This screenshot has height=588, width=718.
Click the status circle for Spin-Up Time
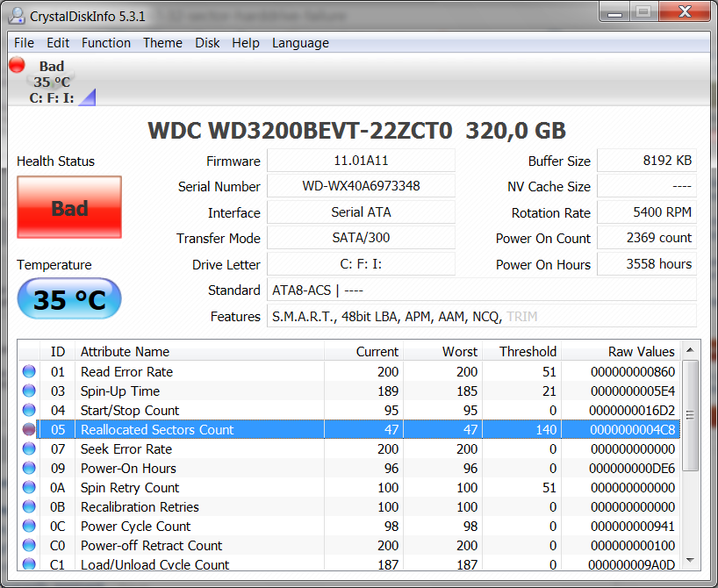[x=29, y=391]
